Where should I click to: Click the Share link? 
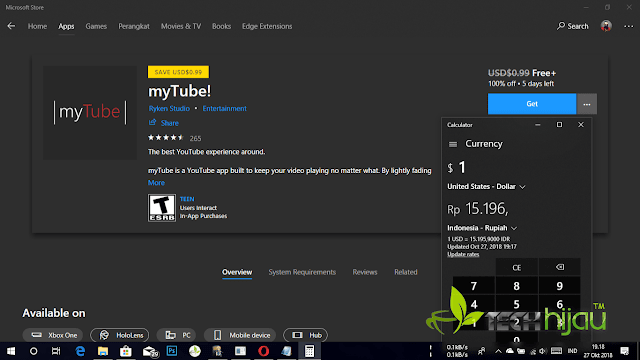[x=164, y=122]
